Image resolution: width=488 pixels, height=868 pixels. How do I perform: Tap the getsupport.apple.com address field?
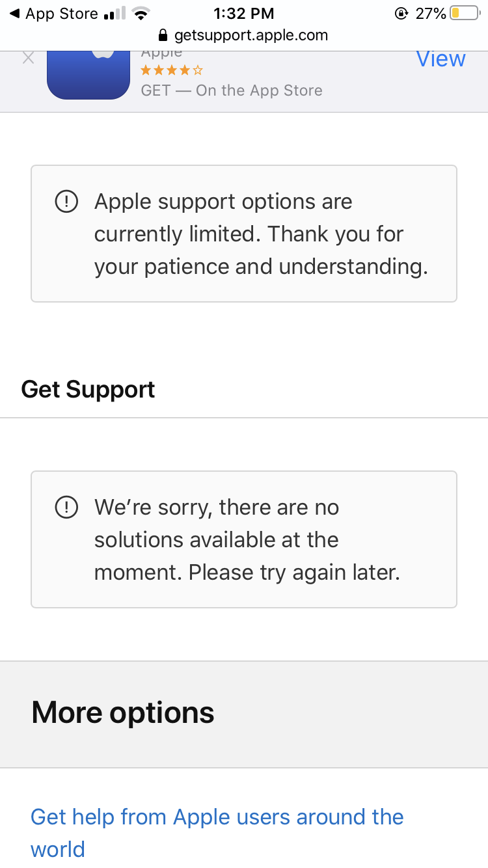(x=251, y=35)
